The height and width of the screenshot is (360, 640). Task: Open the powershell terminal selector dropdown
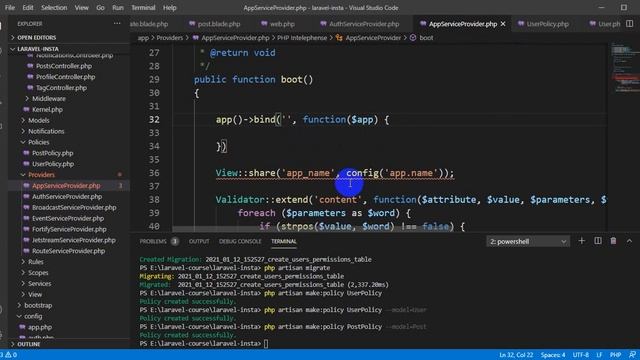point(528,242)
